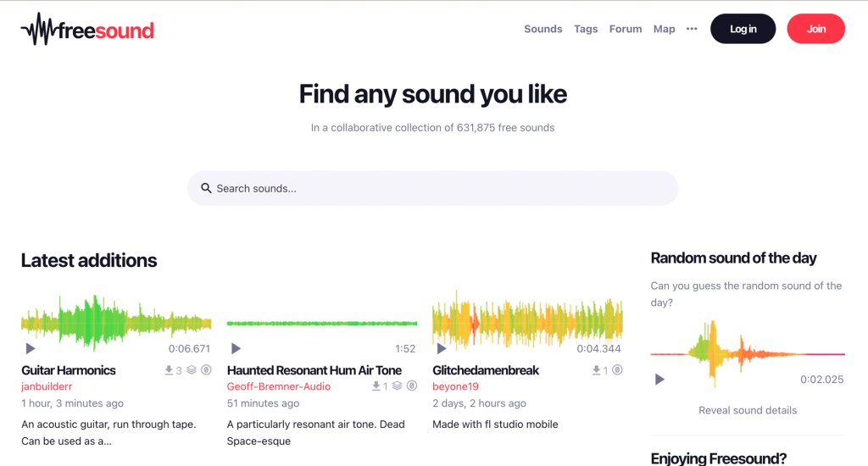
Task: Click the red Join button
Action: [x=815, y=29]
